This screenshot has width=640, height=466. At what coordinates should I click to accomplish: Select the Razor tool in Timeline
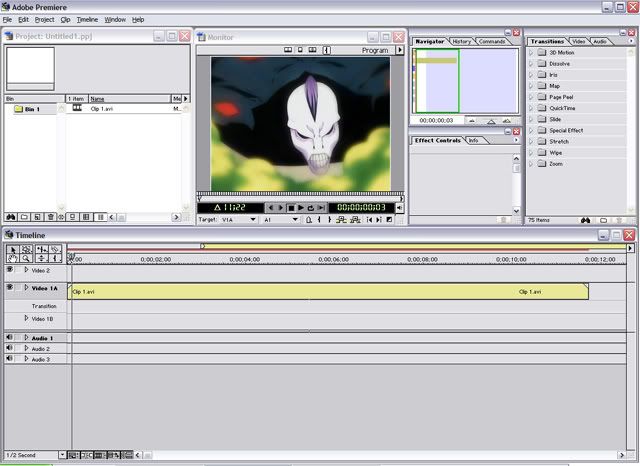click(55, 249)
